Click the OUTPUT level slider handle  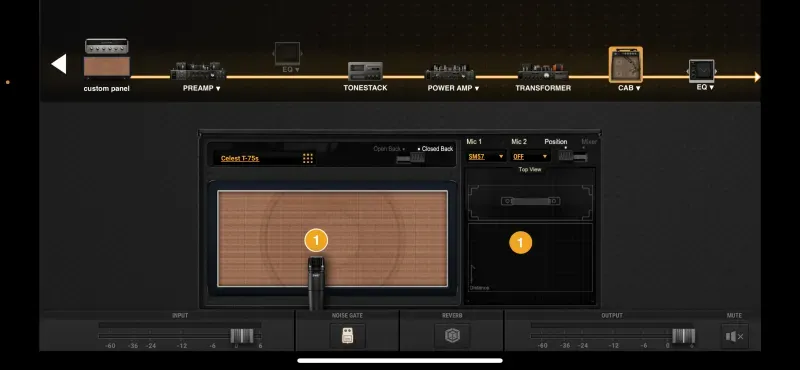click(x=683, y=336)
